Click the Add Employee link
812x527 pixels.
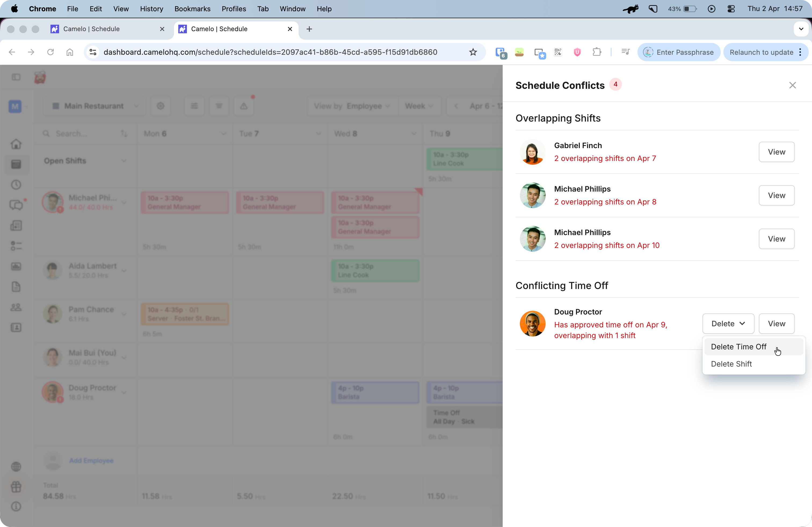91,460
